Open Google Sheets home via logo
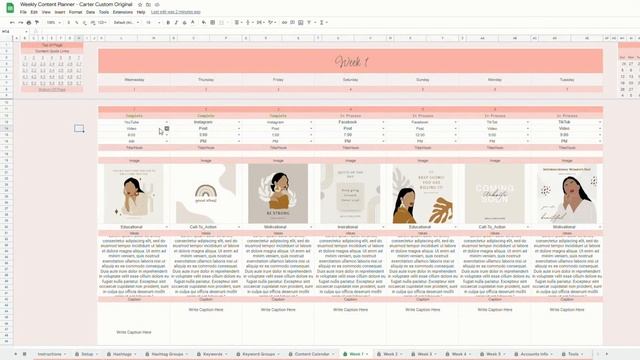 10,7
